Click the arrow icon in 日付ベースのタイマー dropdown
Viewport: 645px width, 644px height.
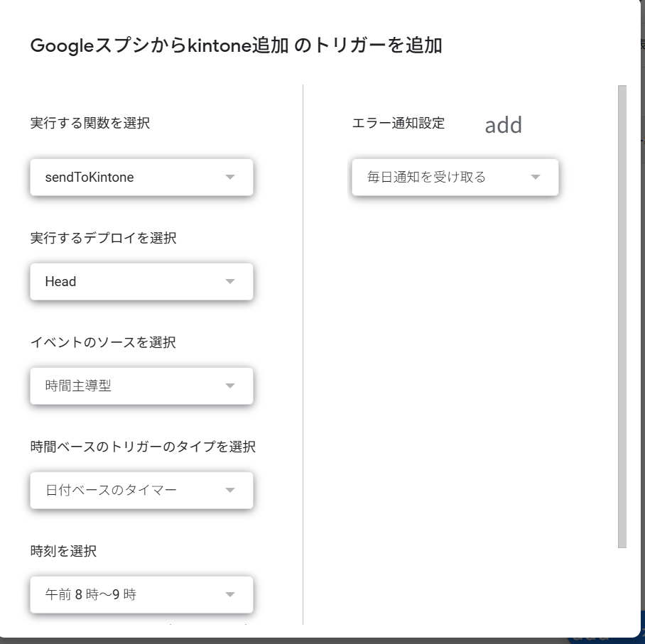tap(230, 490)
